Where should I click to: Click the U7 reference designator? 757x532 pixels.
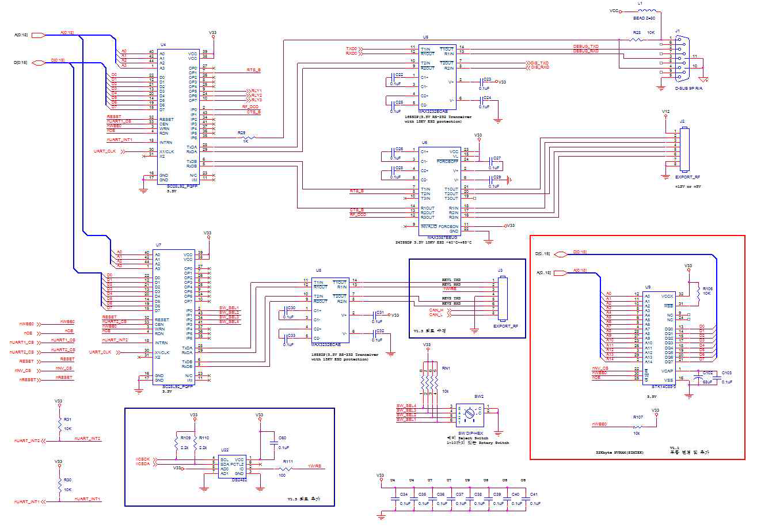[x=158, y=245]
